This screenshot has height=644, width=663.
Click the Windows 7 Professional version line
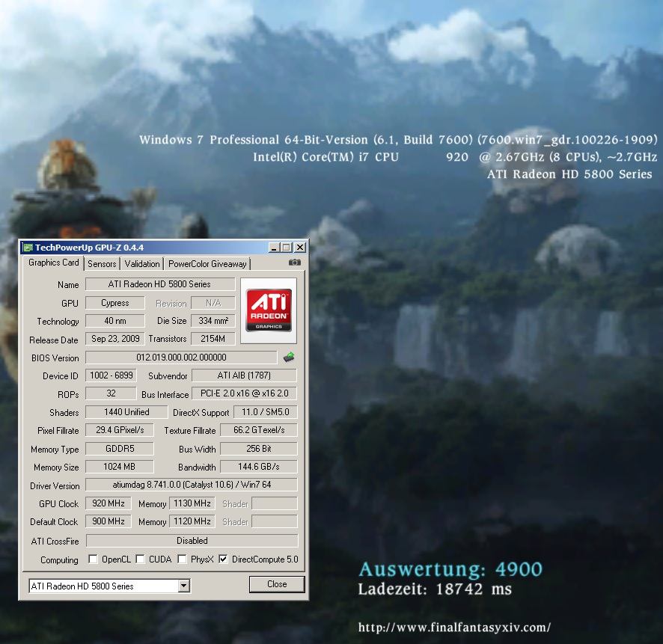point(398,140)
